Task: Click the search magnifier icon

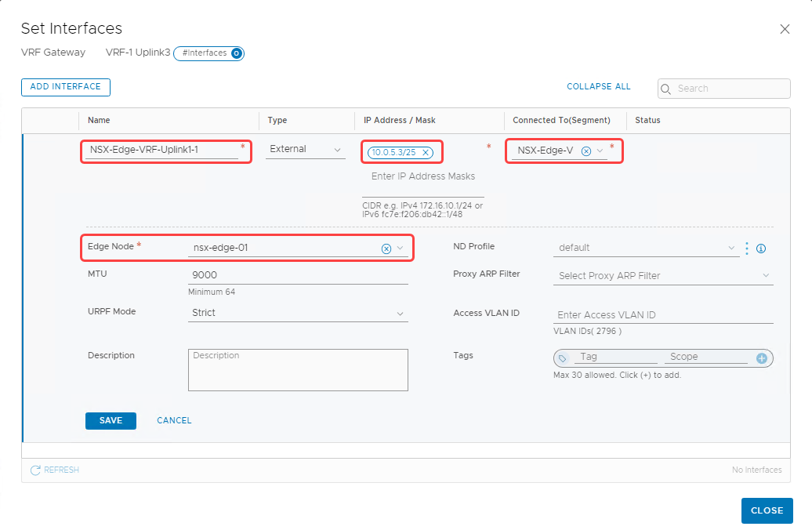Action: tap(666, 89)
